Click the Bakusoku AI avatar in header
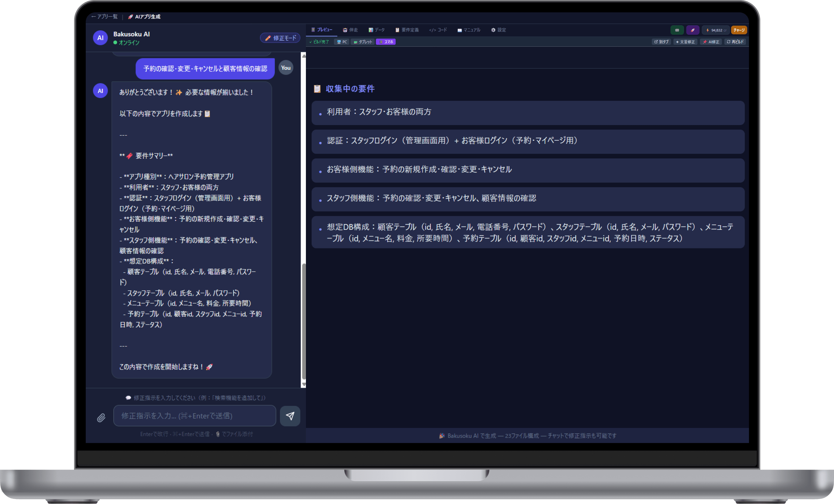Screen dimensions: 834x504 click(100, 38)
